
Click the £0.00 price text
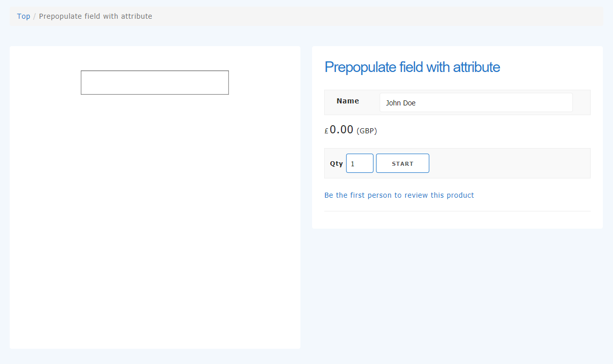click(339, 130)
